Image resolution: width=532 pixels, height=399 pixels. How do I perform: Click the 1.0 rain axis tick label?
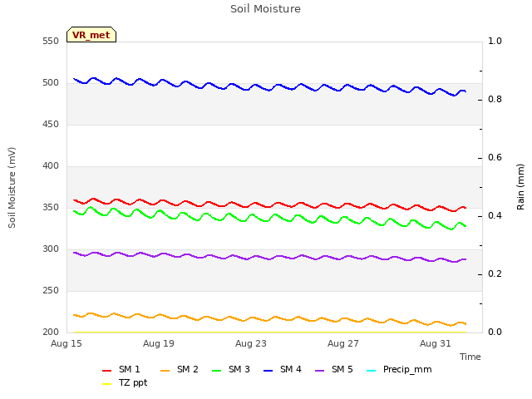(x=495, y=42)
